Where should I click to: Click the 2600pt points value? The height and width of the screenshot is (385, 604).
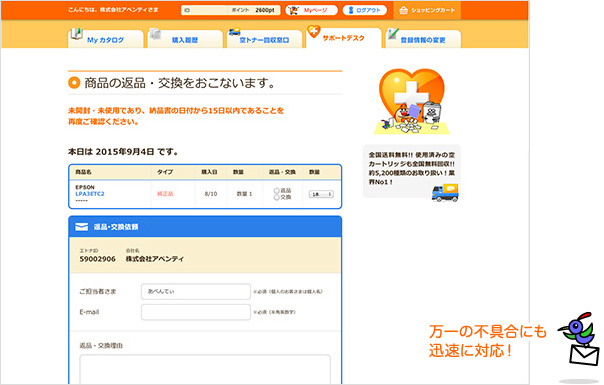tap(265, 10)
